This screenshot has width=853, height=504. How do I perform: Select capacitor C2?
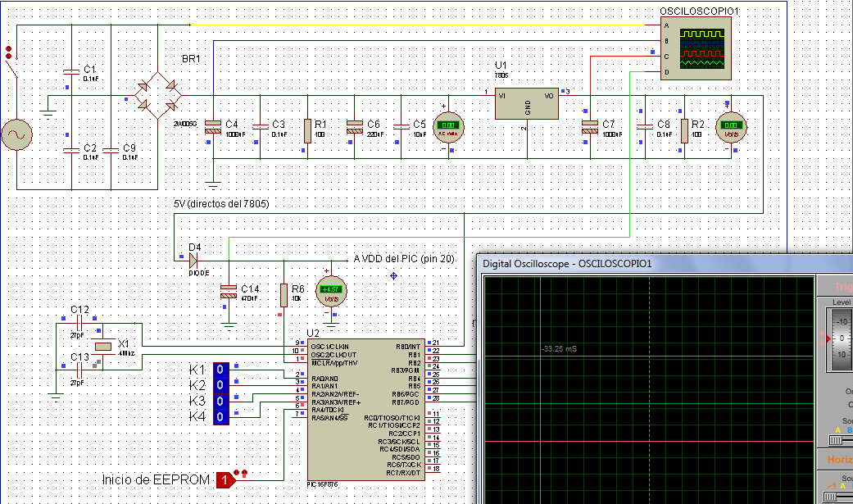point(71,150)
